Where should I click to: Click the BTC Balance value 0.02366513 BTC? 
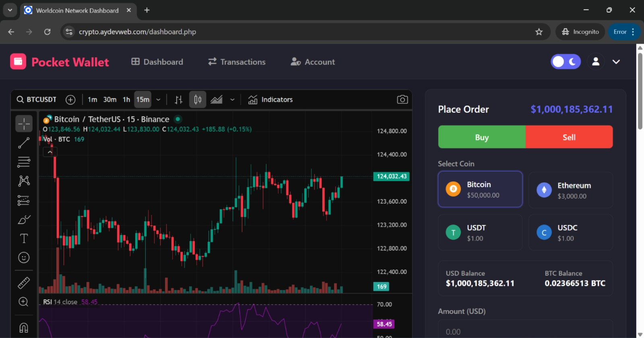coord(575,283)
